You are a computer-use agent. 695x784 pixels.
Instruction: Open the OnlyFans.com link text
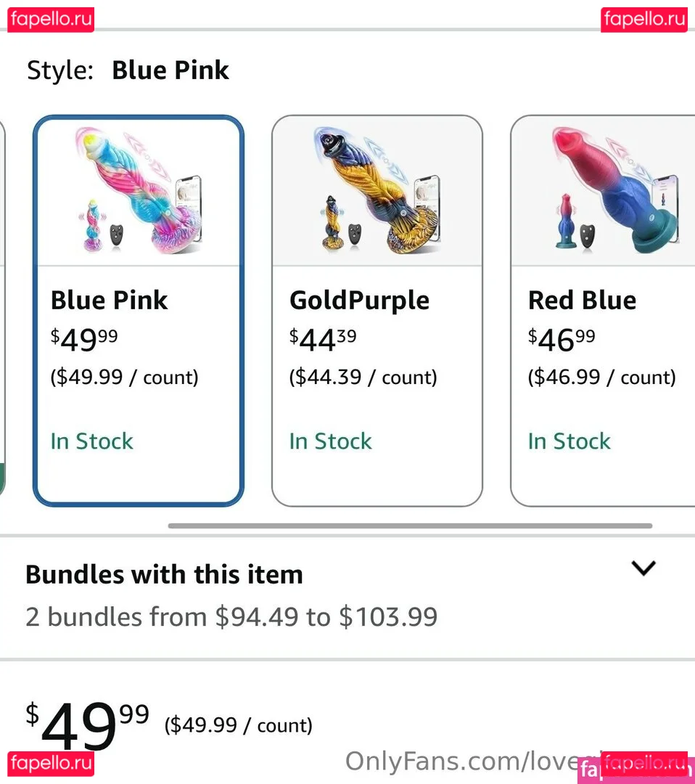(464, 761)
